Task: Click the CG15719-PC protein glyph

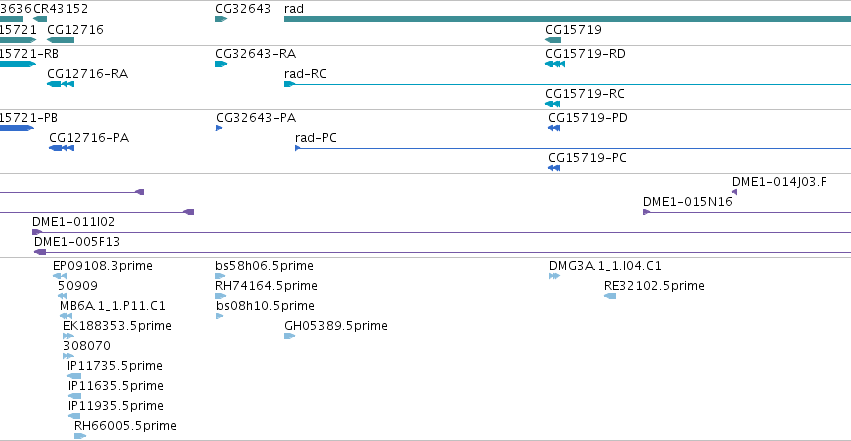Action: pos(554,168)
